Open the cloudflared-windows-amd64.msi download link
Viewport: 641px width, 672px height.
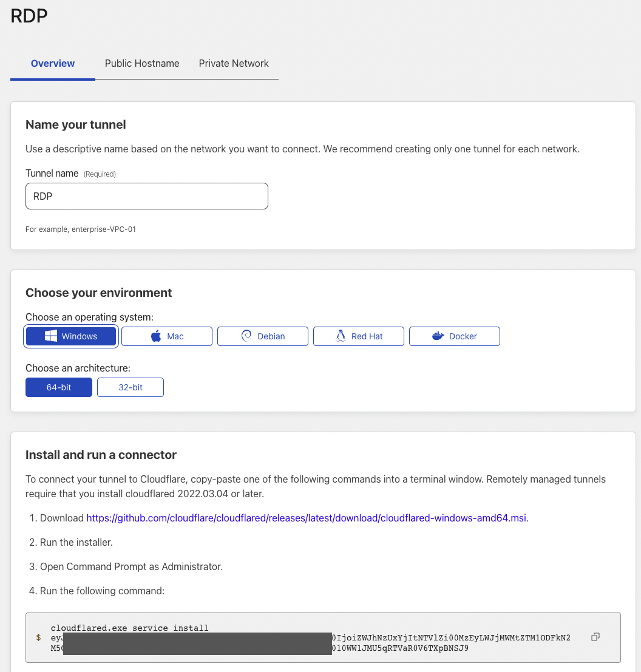click(x=307, y=518)
